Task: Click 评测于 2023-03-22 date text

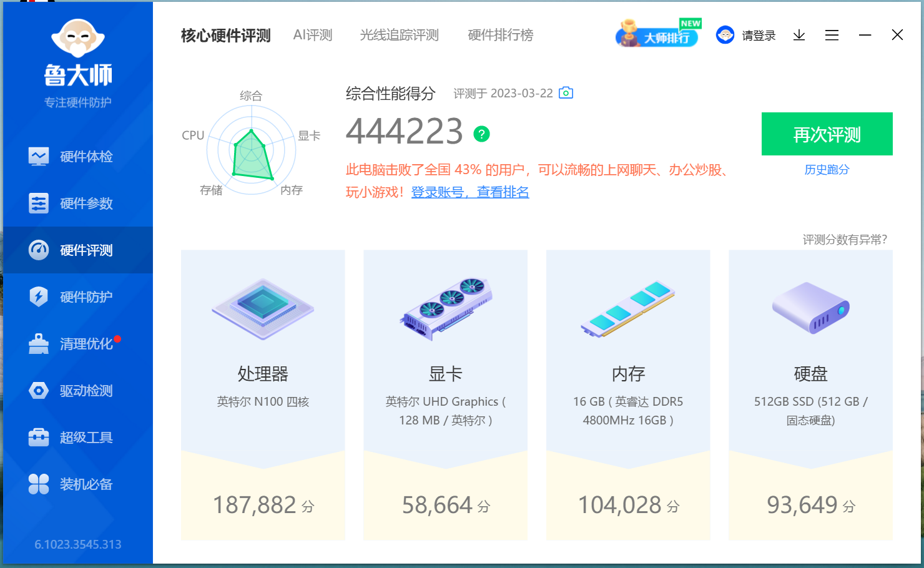Action: (x=503, y=94)
